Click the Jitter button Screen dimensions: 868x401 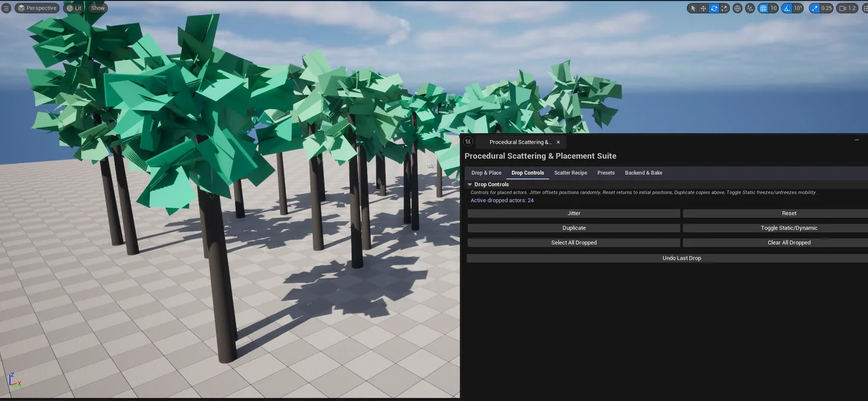pyautogui.click(x=574, y=213)
